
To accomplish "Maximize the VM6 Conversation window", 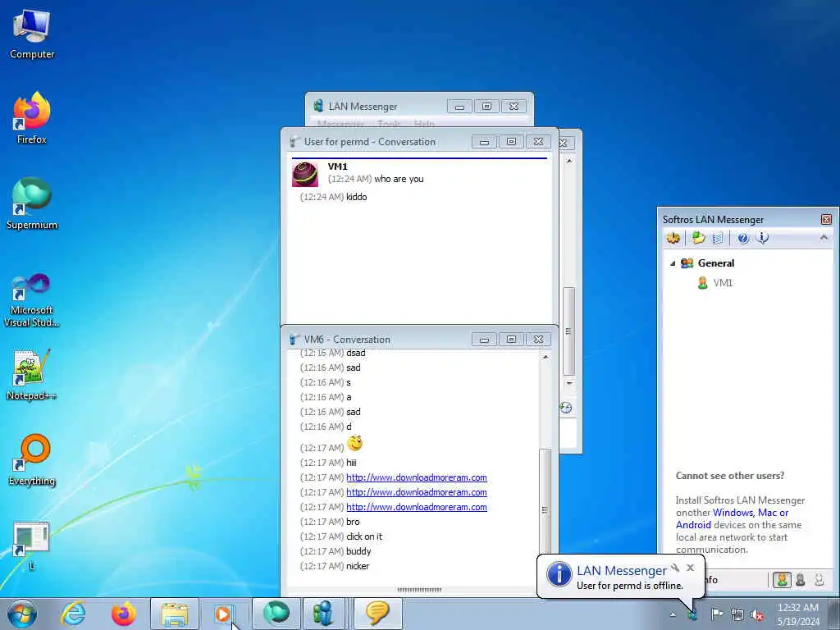I will [511, 339].
